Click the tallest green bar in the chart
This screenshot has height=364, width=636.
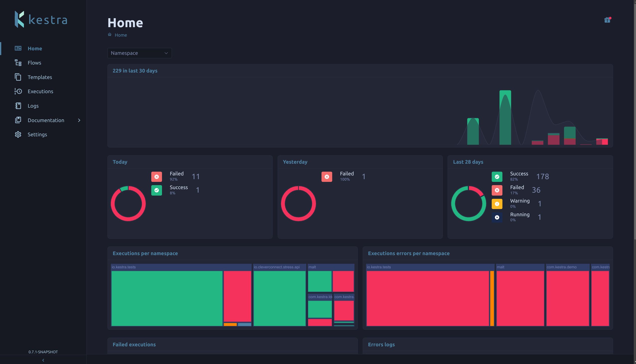coord(505,118)
